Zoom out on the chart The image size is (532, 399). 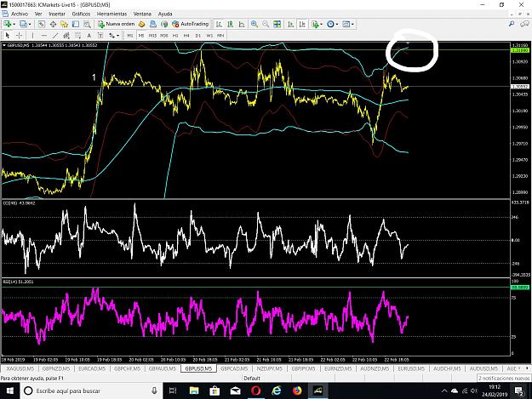tap(266, 24)
